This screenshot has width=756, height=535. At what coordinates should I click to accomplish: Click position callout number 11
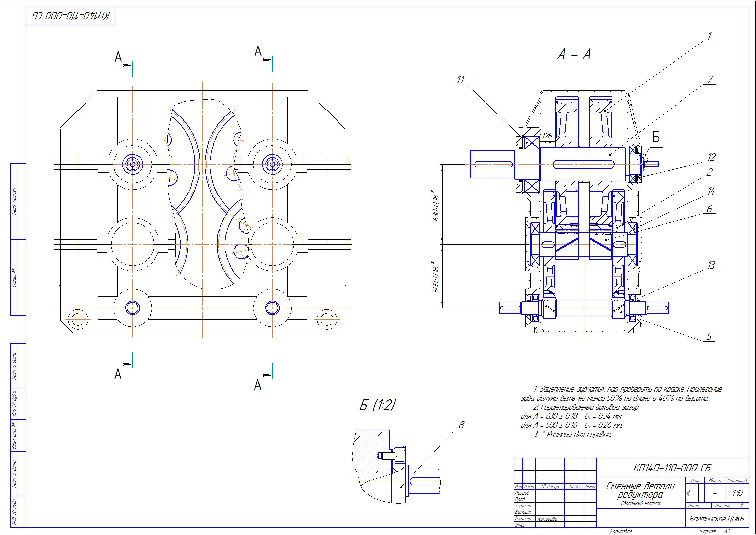click(460, 80)
